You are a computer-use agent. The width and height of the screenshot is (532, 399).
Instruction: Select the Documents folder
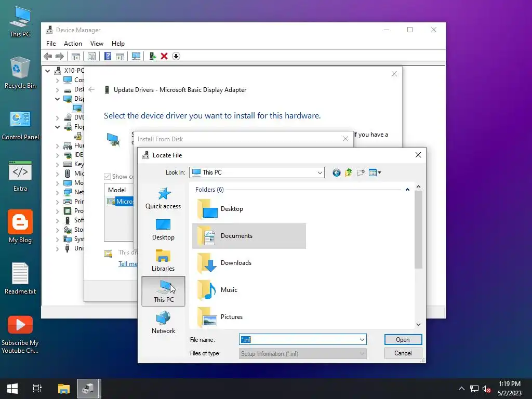(249, 236)
